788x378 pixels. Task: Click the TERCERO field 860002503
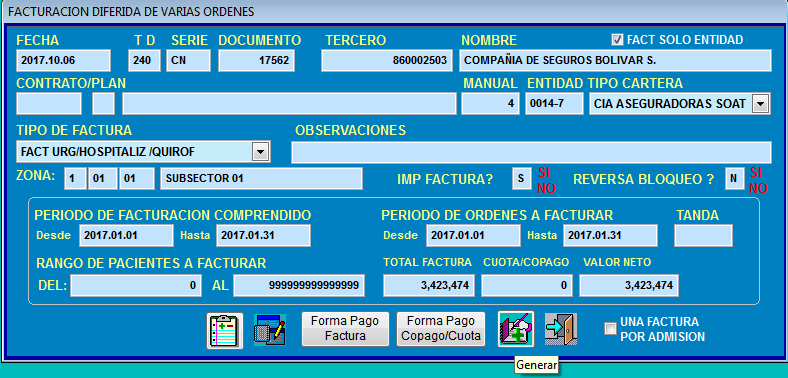[387, 60]
